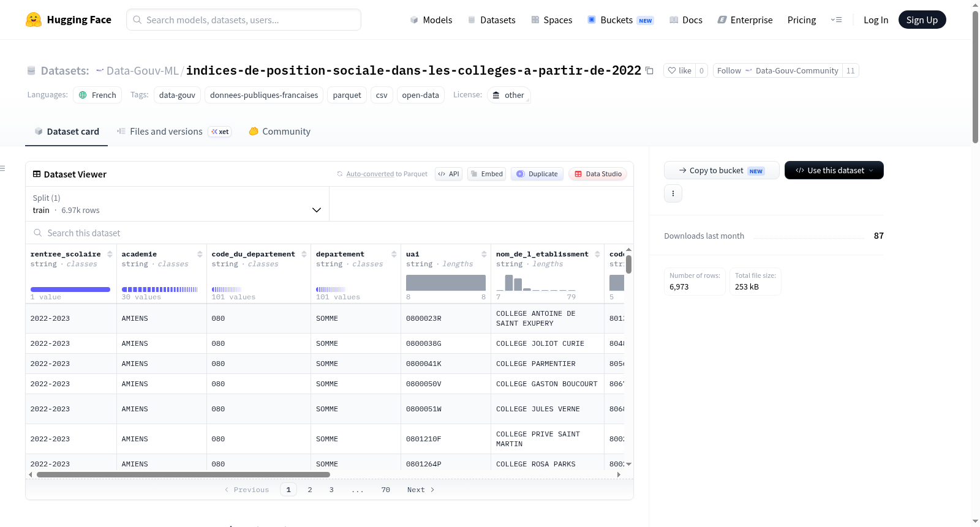Select the cell 0800023R
Image resolution: width=980 pixels, height=527 pixels.
point(446,318)
